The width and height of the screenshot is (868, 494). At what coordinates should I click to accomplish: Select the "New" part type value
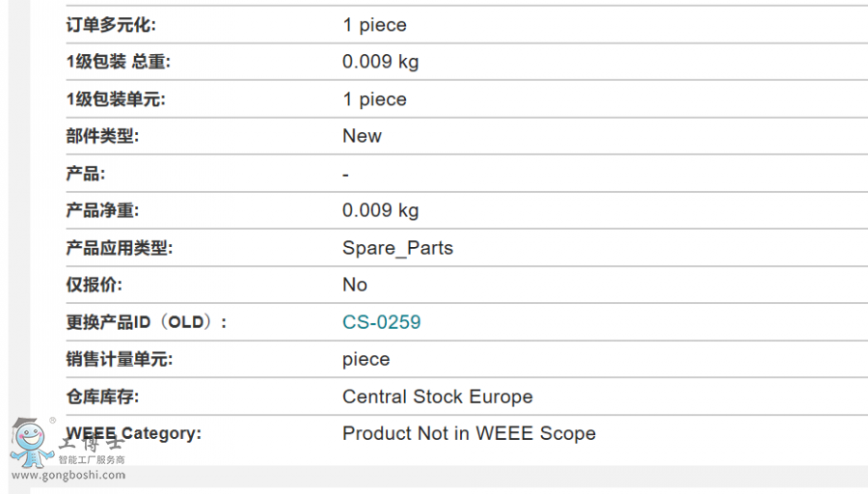pos(362,136)
